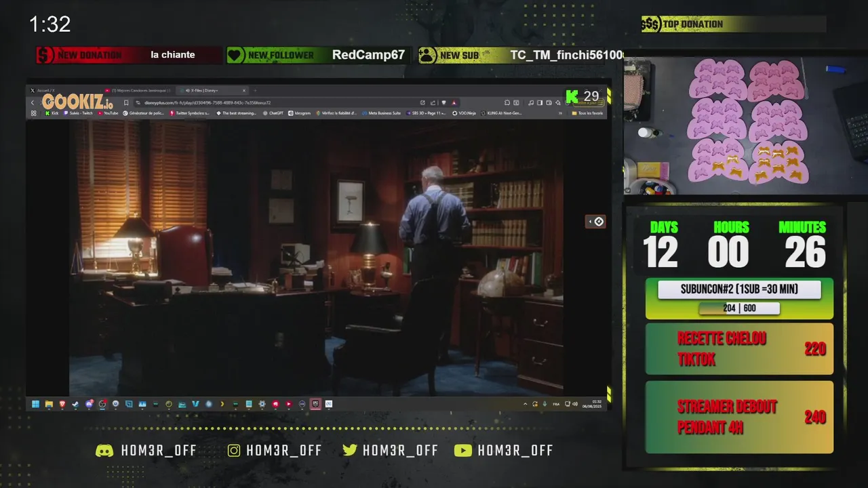This screenshot has width=868, height=488.
Task: Open the KLING AI: Next-Gen bookmark
Action: pyautogui.click(x=501, y=113)
